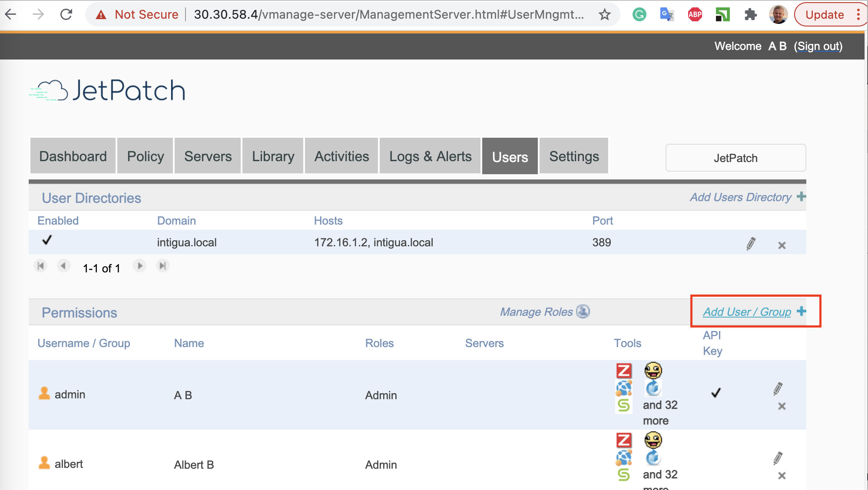Image resolution: width=868 pixels, height=490 pixels.
Task: Switch to the Servers tab
Action: click(208, 156)
